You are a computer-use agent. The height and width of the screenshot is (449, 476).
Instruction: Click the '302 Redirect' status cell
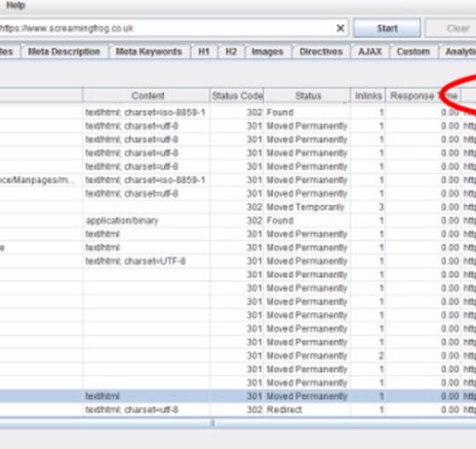point(307,410)
